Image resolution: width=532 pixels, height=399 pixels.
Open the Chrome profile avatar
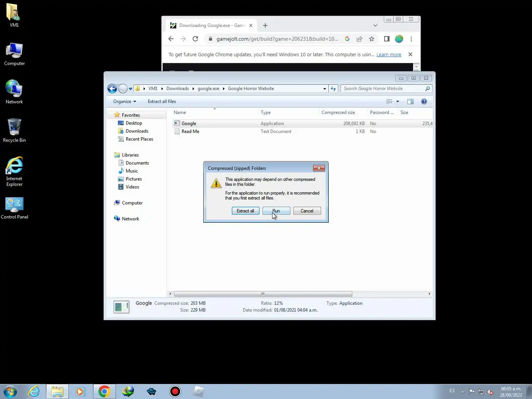[x=399, y=39]
